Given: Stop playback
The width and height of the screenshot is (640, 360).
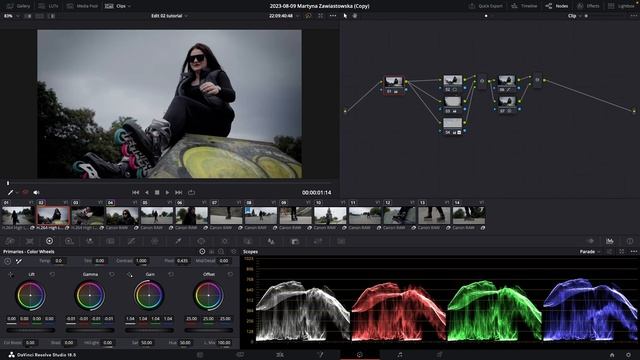Looking at the screenshot, I should [x=157, y=192].
